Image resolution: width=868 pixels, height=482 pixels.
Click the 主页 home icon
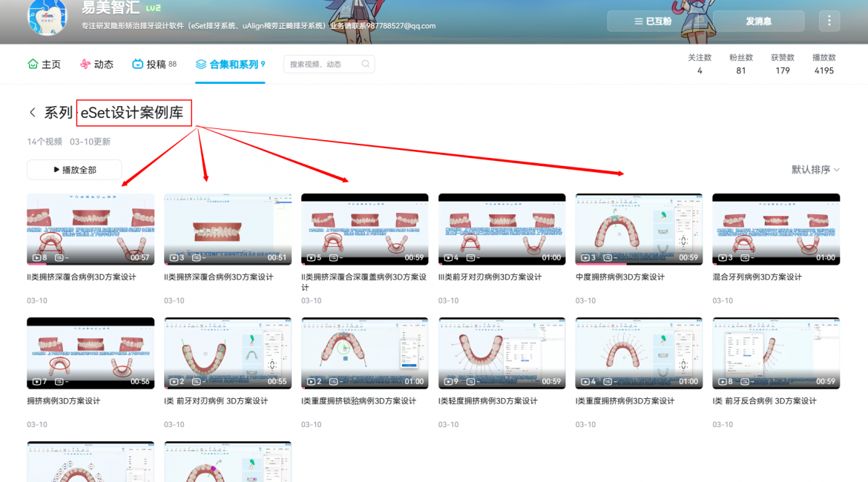[x=33, y=65]
